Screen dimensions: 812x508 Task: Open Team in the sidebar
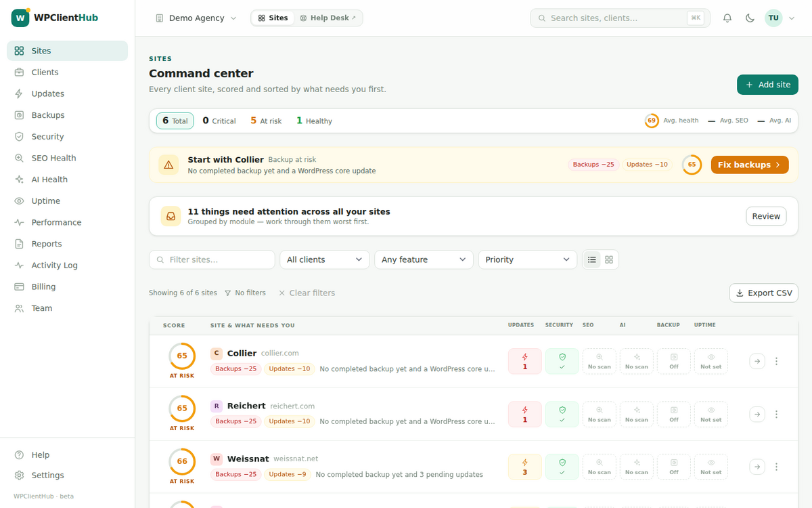pyautogui.click(x=67, y=308)
